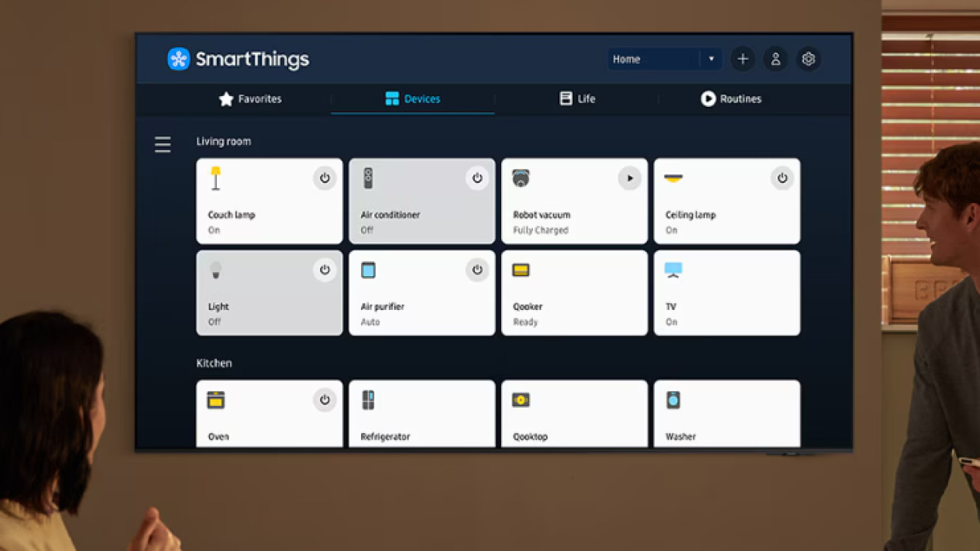This screenshot has width=980, height=551.
Task: Open the Home location dropdown
Action: tap(665, 59)
